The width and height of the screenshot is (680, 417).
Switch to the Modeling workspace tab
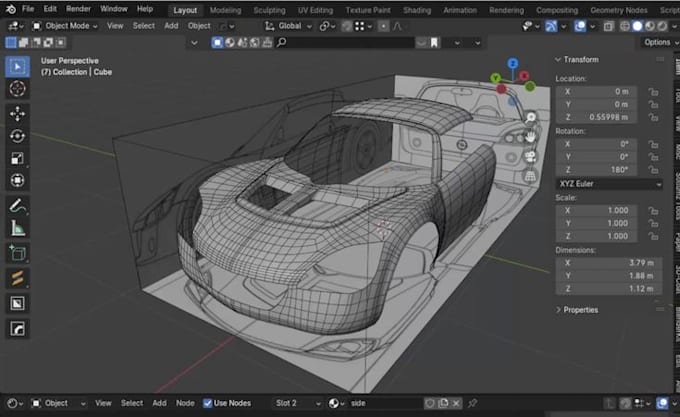[226, 10]
